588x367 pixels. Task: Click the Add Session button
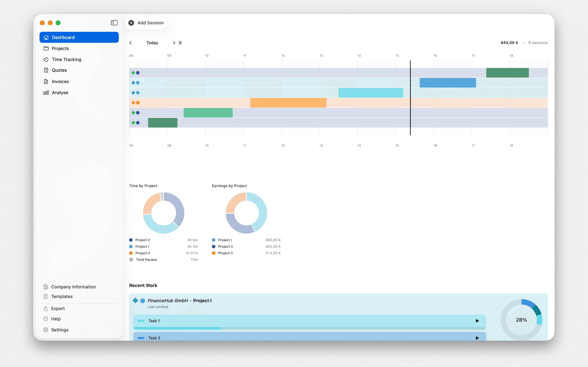click(x=146, y=23)
